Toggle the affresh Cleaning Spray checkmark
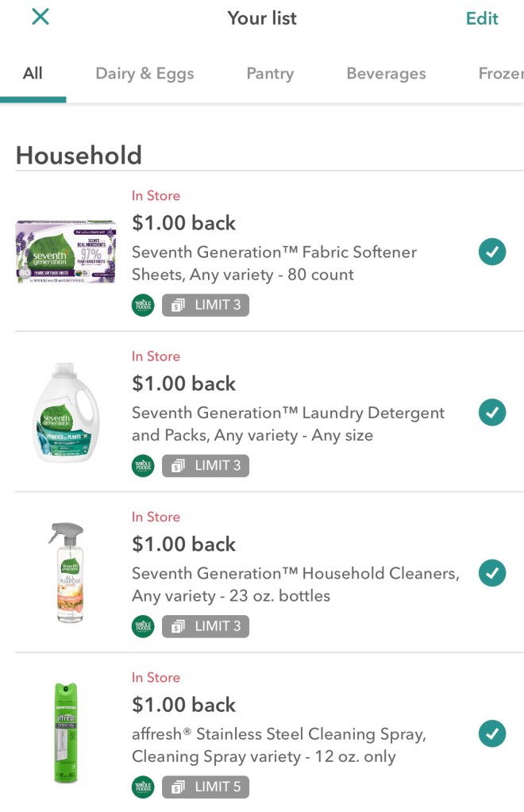The height and width of the screenshot is (812, 524). click(492, 733)
